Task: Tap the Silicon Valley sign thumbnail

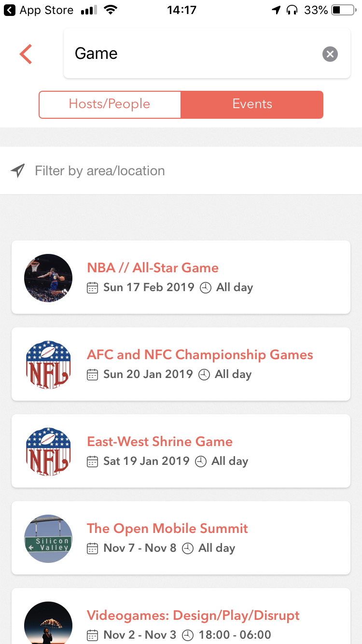Action: (x=48, y=539)
